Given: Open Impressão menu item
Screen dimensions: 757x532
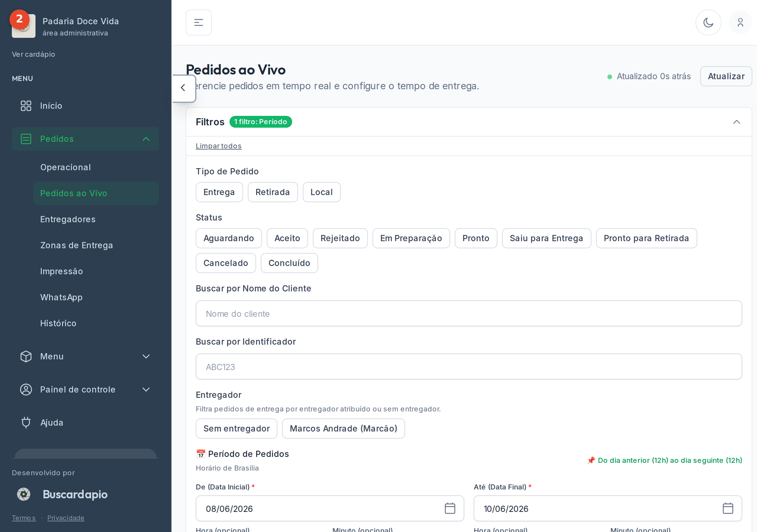Looking at the screenshot, I should [x=96, y=271].
